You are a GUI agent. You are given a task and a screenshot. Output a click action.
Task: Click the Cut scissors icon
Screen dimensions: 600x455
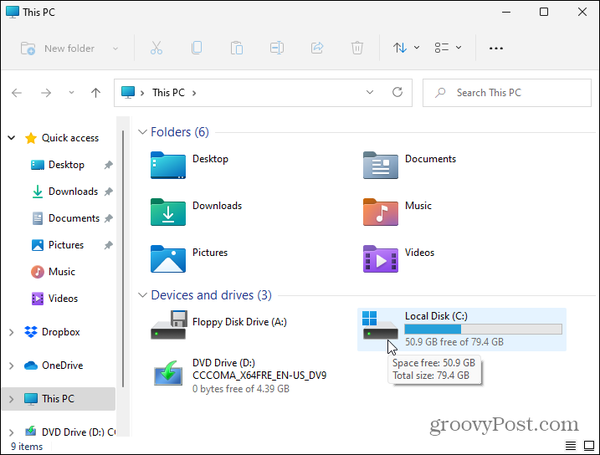coord(156,48)
